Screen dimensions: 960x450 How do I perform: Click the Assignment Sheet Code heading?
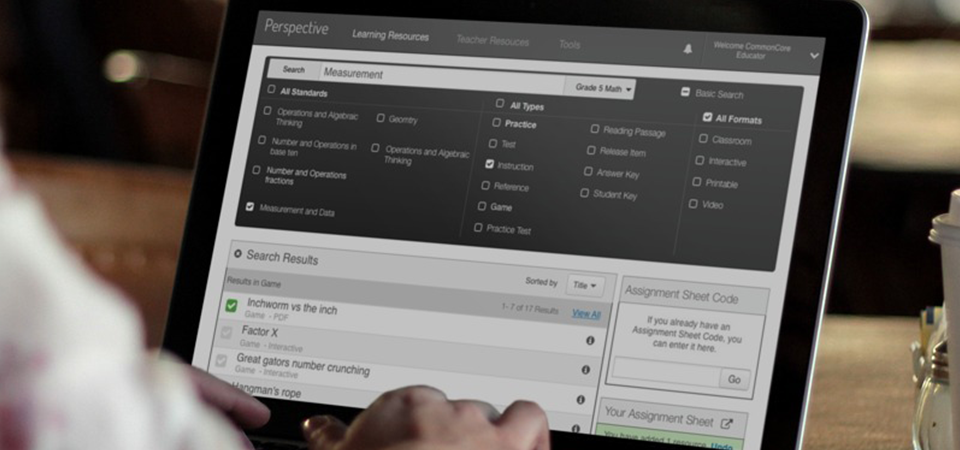681,294
